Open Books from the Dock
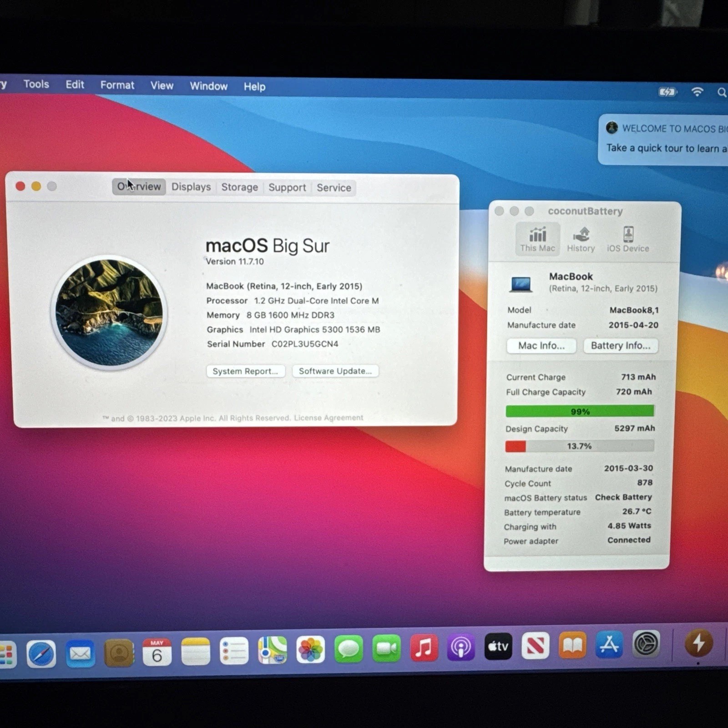The height and width of the screenshot is (728, 728). tap(572, 645)
